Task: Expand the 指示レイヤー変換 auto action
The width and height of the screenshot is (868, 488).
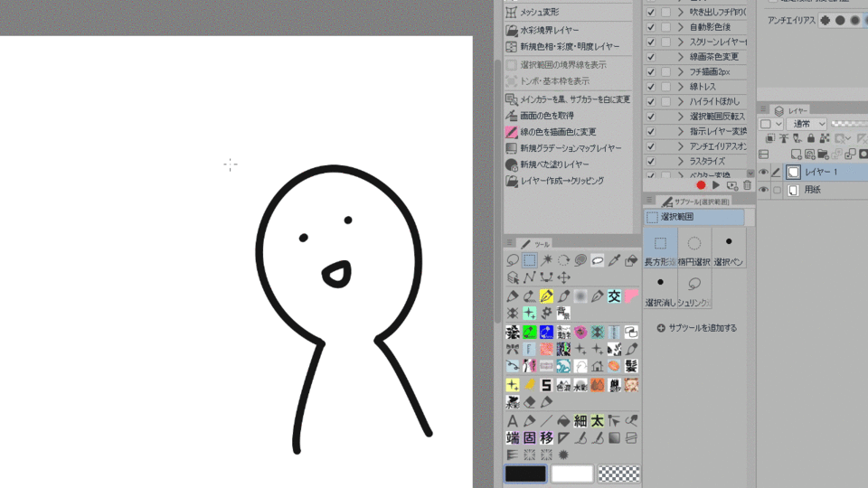Action: (x=681, y=132)
